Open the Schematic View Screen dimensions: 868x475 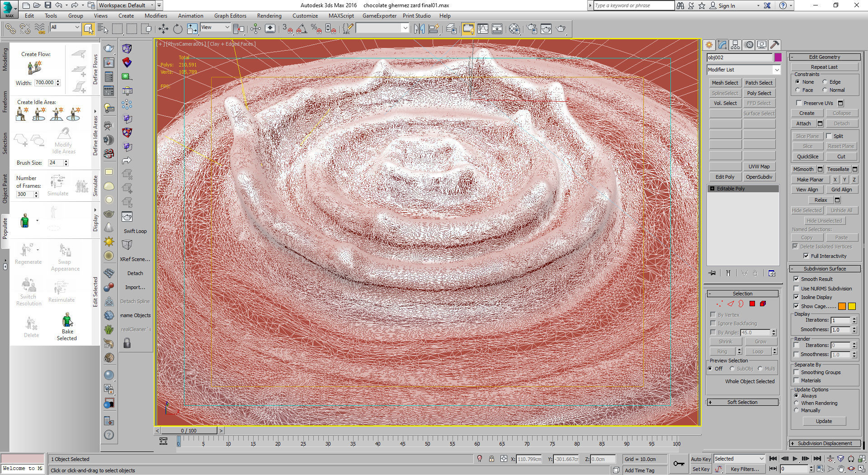497,29
